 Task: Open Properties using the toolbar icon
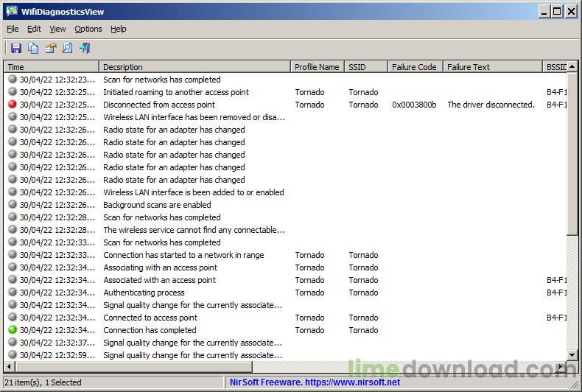(x=50, y=49)
